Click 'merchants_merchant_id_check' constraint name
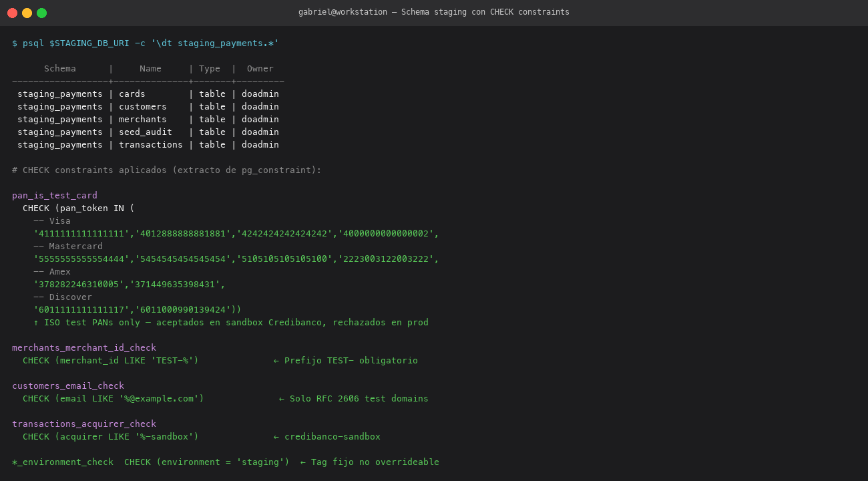Screen dimensions: 868x481 [84, 348]
